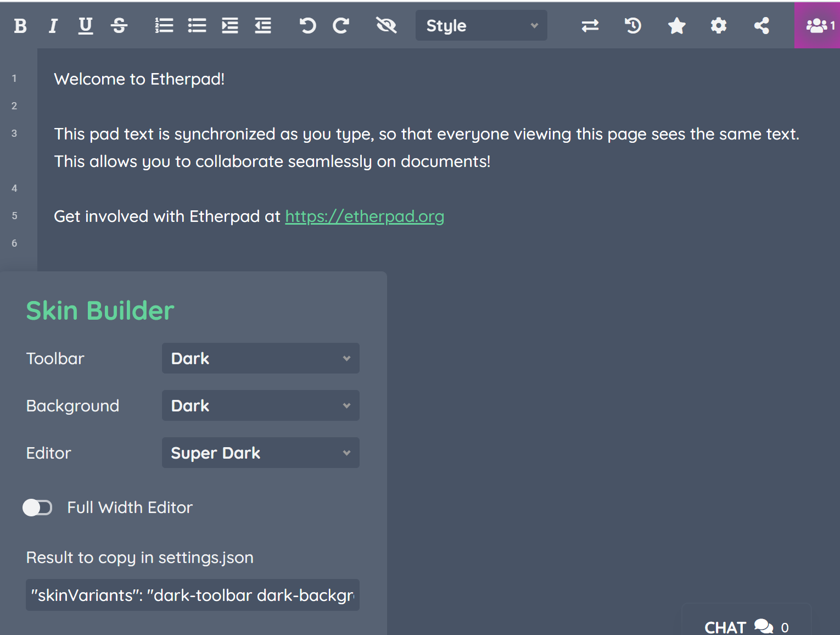840x635 pixels.
Task: Open the pad revision history timeslider
Action: click(x=632, y=25)
